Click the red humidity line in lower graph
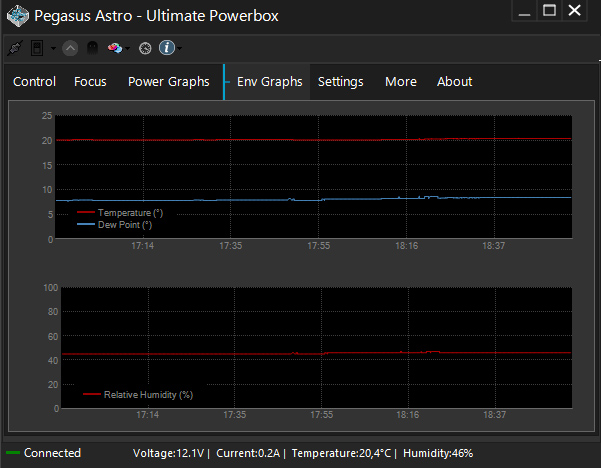The height and width of the screenshot is (468, 601). (317, 353)
